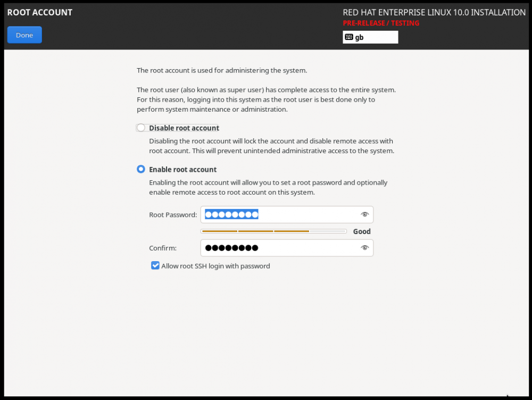The height and width of the screenshot is (400, 532).
Task: Click the Enable root account label text
Action: 183,169
